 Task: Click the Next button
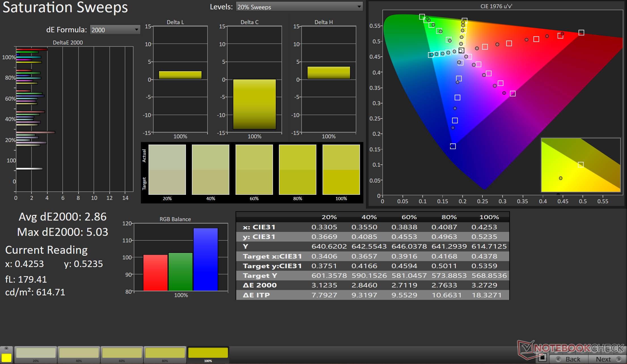[603, 359]
